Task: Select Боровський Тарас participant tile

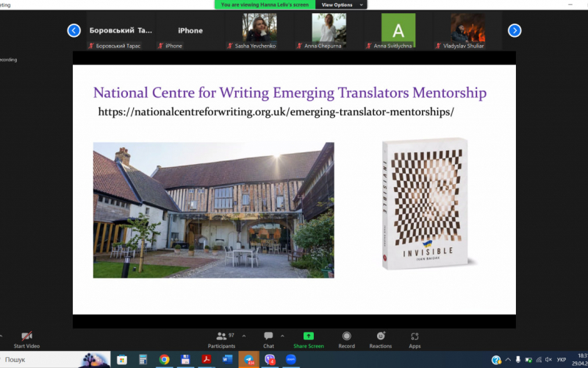Action: 121,31
